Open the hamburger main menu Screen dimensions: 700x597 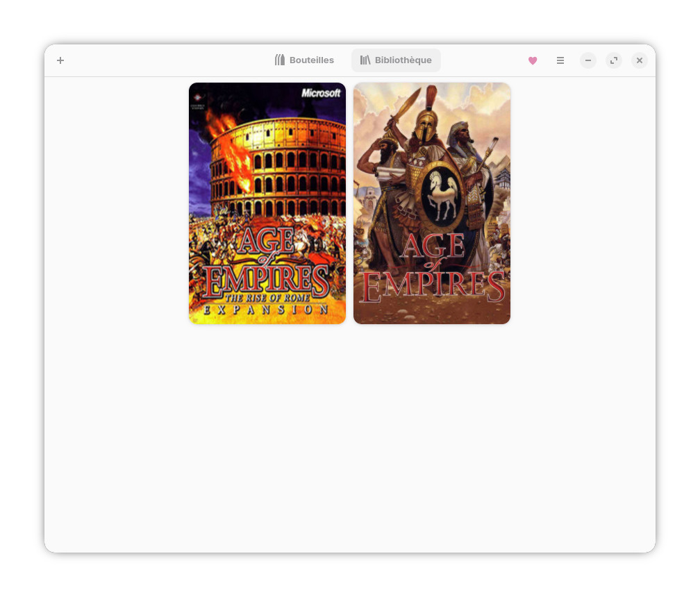click(x=560, y=60)
